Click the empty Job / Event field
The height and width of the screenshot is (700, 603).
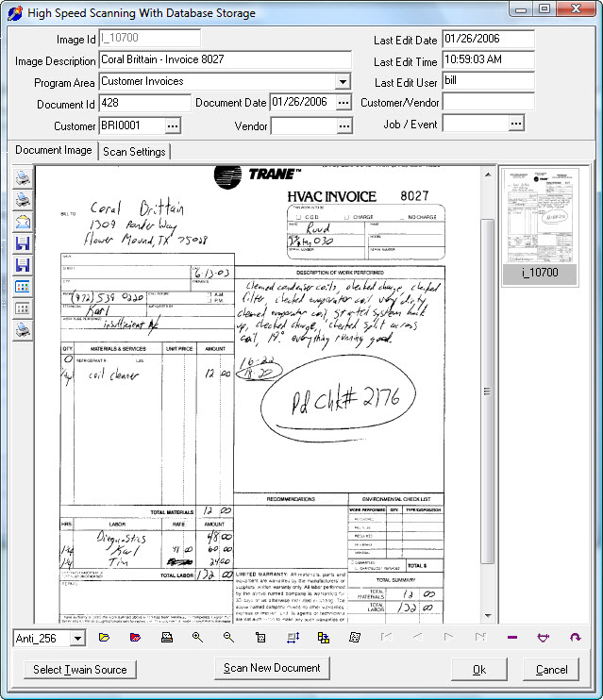coord(476,124)
